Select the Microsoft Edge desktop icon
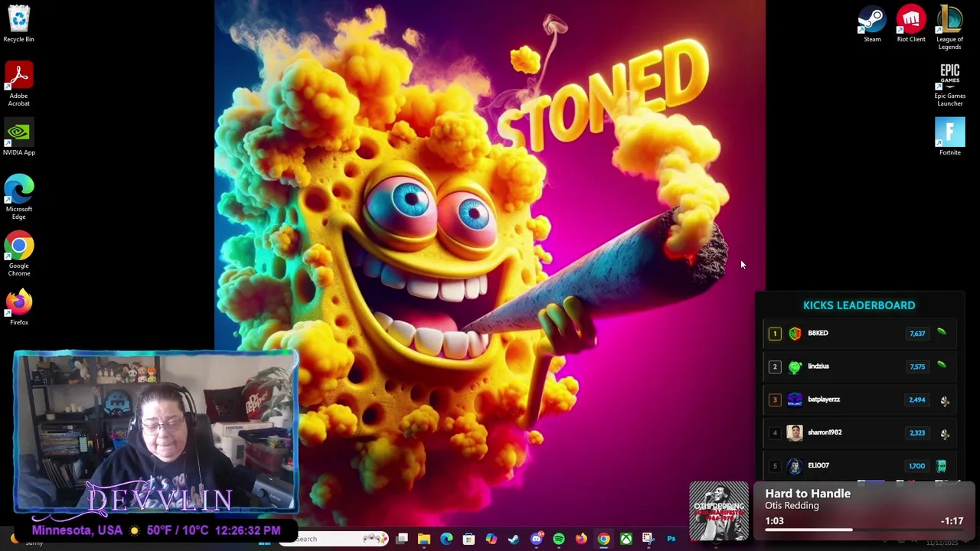Viewport: 980px width, 551px height. 18,197
